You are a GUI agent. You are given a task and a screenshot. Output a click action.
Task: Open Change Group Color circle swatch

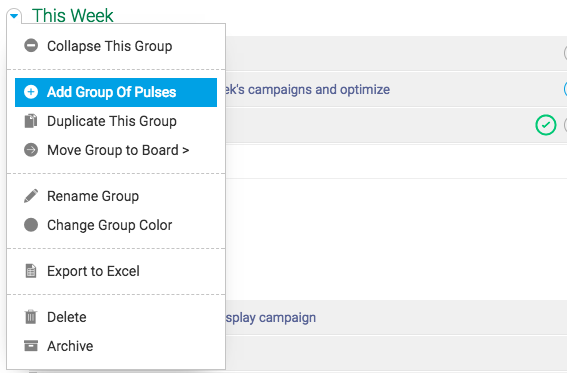(x=31, y=225)
